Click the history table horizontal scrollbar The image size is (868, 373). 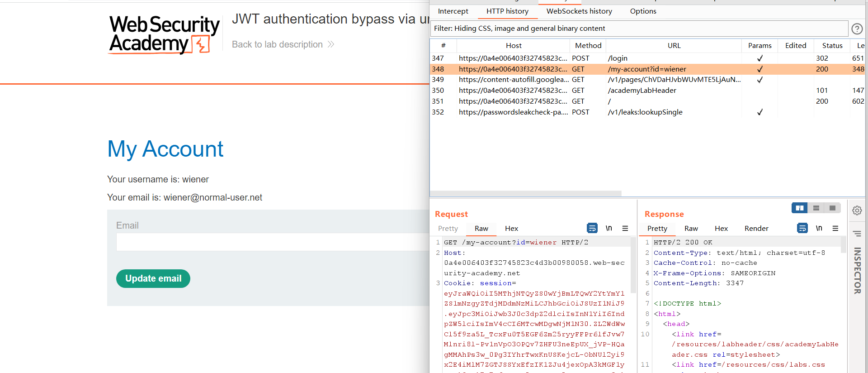[526, 193]
